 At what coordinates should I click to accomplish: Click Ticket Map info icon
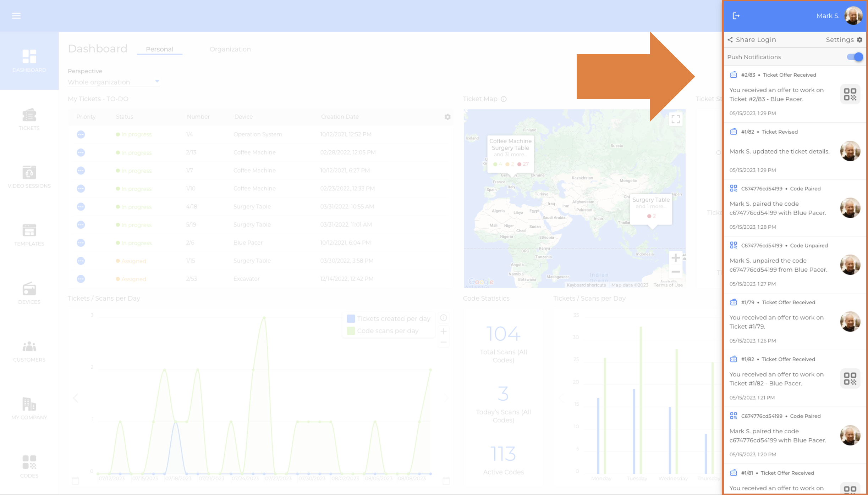click(504, 99)
